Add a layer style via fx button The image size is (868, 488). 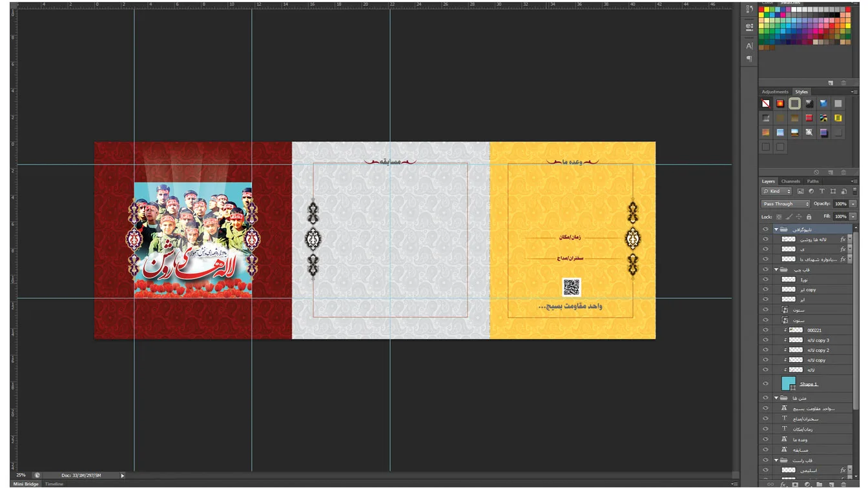tap(783, 484)
